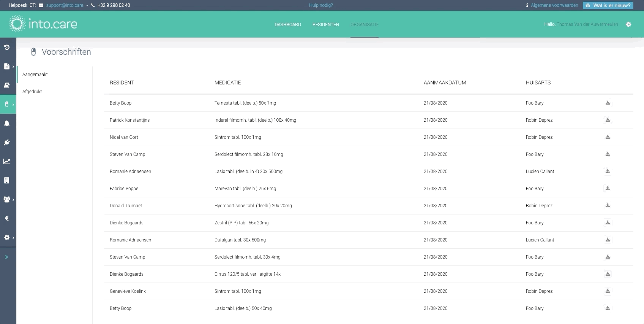Sort by Medicatie column header
The width and height of the screenshot is (644, 324).
(x=228, y=83)
